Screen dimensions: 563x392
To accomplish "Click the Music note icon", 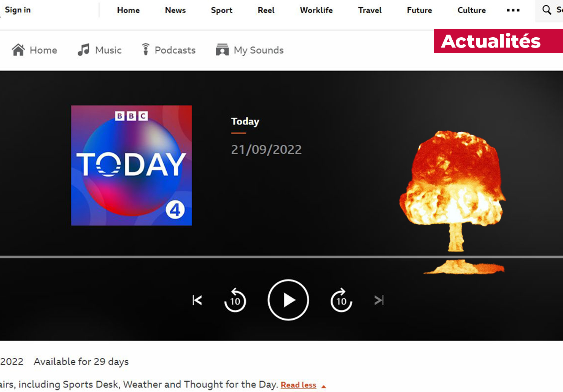I will click(x=84, y=50).
